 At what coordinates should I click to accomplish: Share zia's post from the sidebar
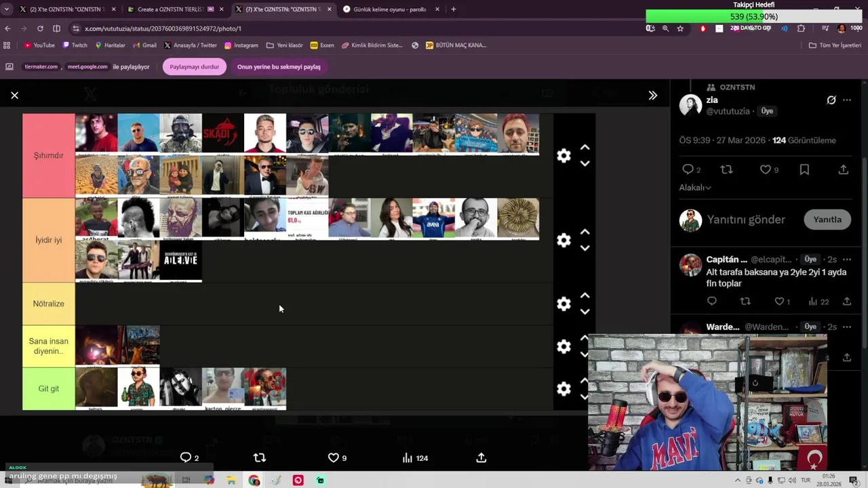pyautogui.click(x=844, y=169)
